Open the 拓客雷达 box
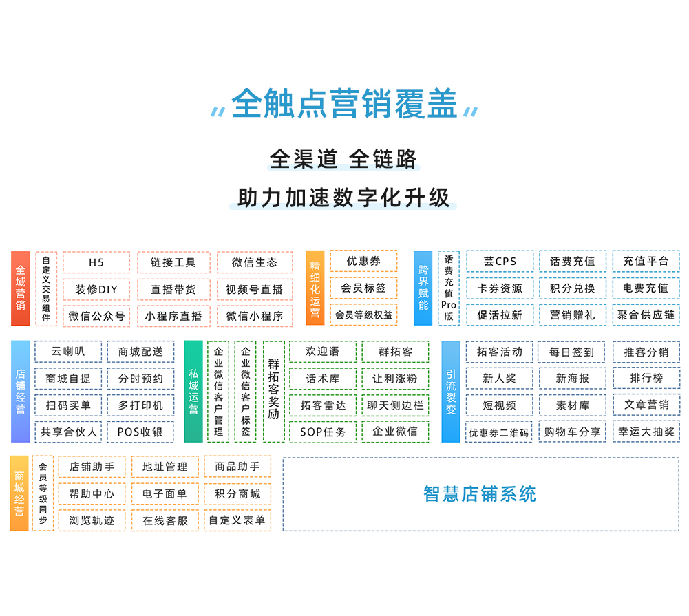The width and height of the screenshot is (689, 616). [323, 405]
